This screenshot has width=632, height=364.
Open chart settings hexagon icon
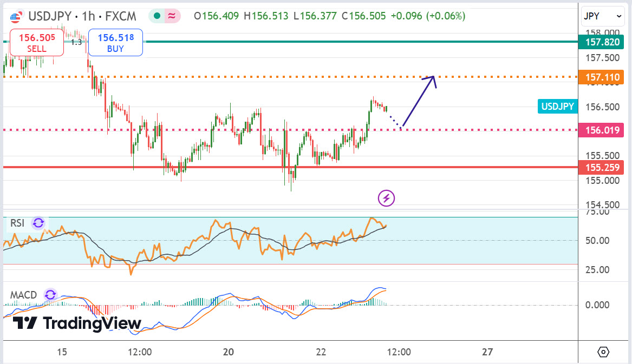click(x=603, y=352)
